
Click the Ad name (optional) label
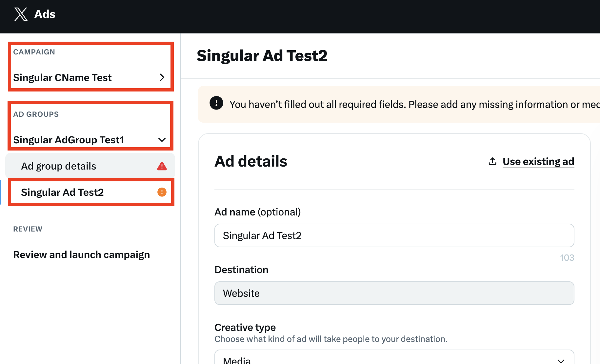click(258, 212)
